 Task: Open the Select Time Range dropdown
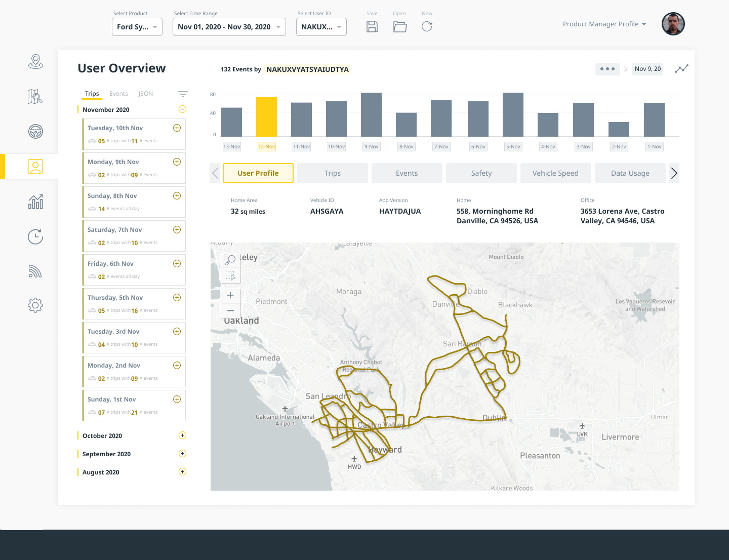[229, 27]
